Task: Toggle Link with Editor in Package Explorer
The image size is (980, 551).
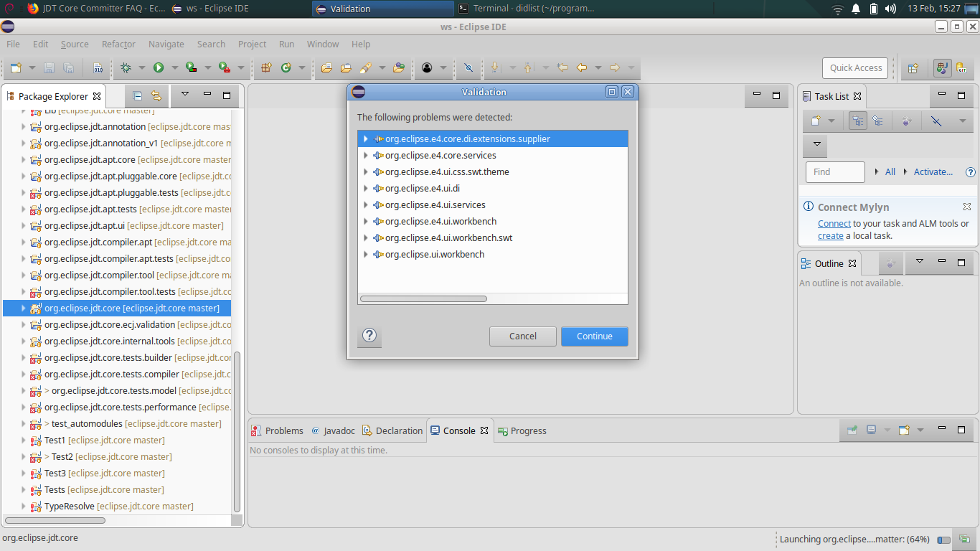Action: pyautogui.click(x=156, y=95)
